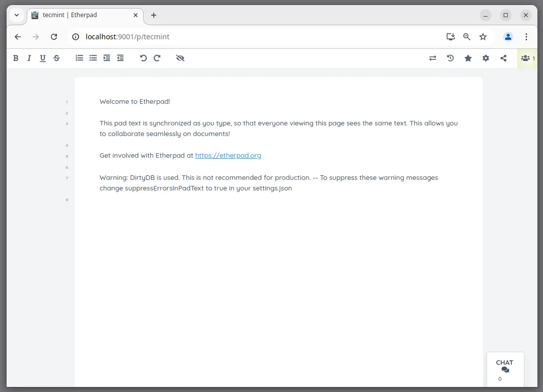Outdent the current line
The width and height of the screenshot is (543, 392).
pyautogui.click(x=120, y=58)
